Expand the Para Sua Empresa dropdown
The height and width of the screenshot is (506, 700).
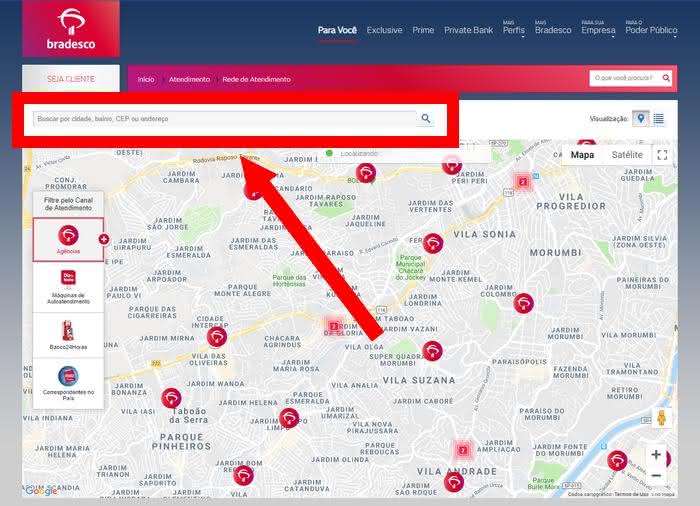[x=598, y=29]
